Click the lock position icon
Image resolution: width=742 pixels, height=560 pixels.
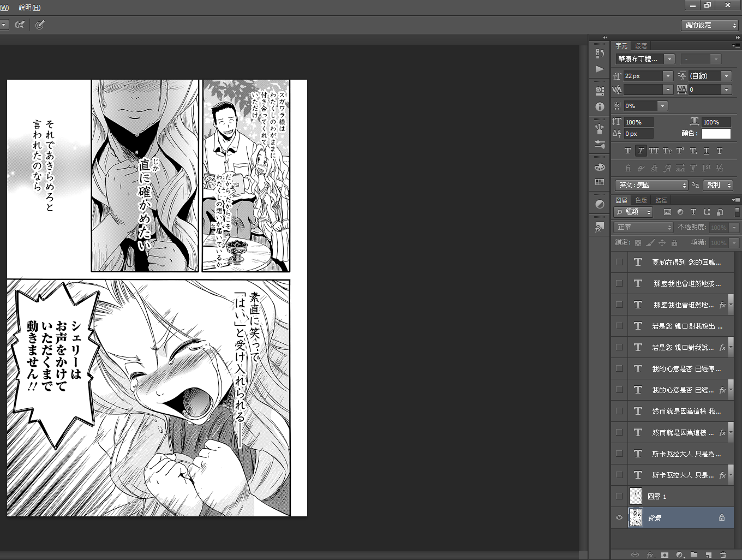point(662,243)
